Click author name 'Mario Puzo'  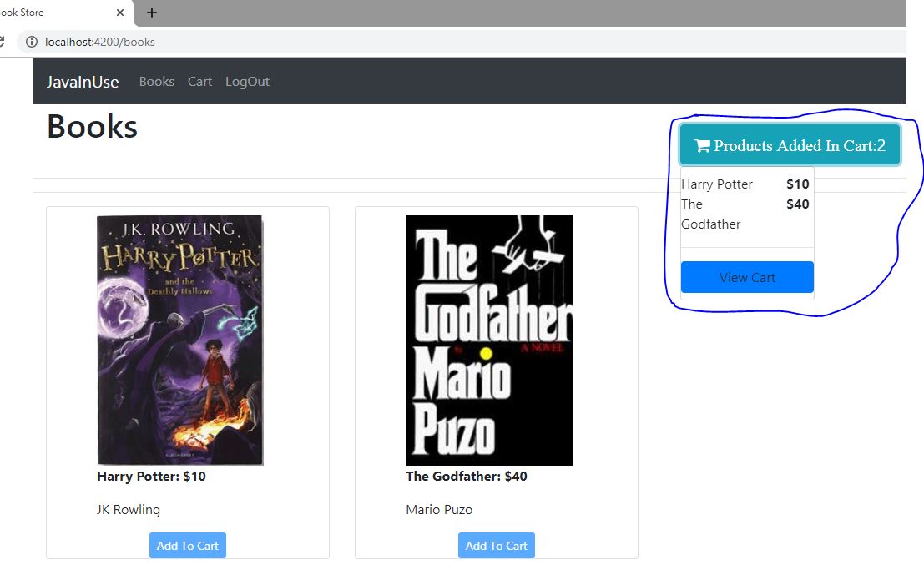(439, 510)
